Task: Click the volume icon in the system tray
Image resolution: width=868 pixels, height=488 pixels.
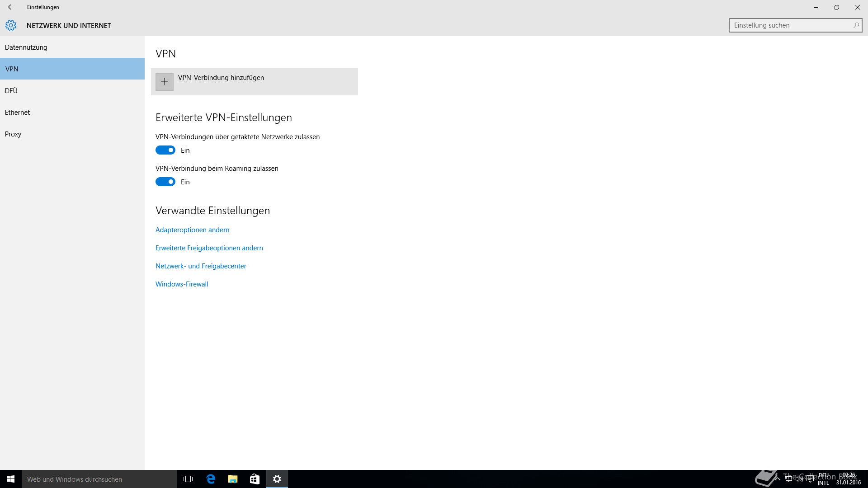Action: (x=799, y=479)
